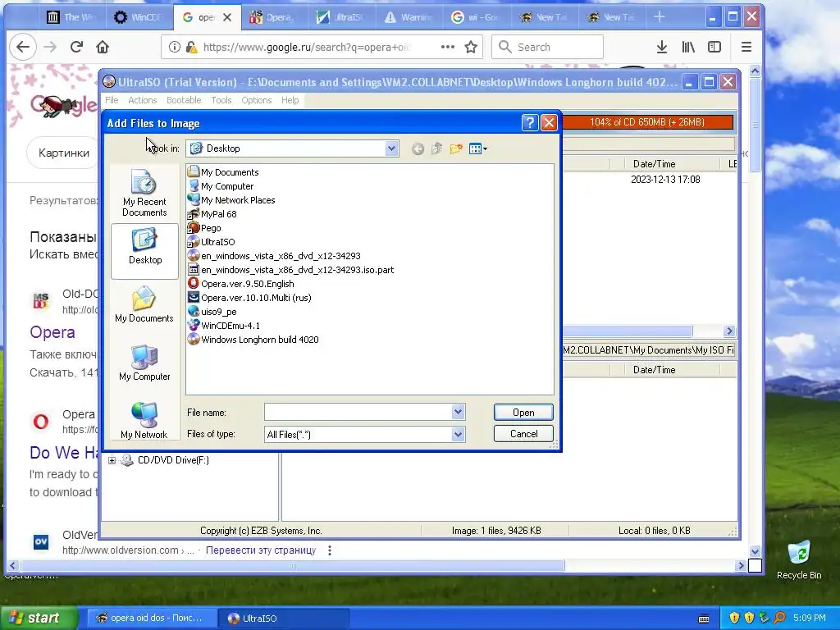Click the dialog's help question mark button
The image size is (840, 630).
point(529,123)
